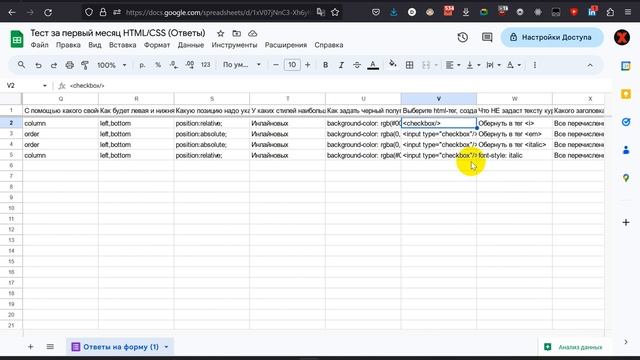Screen dimensions: 640x360
Task: Select column W header
Action: (514, 99)
